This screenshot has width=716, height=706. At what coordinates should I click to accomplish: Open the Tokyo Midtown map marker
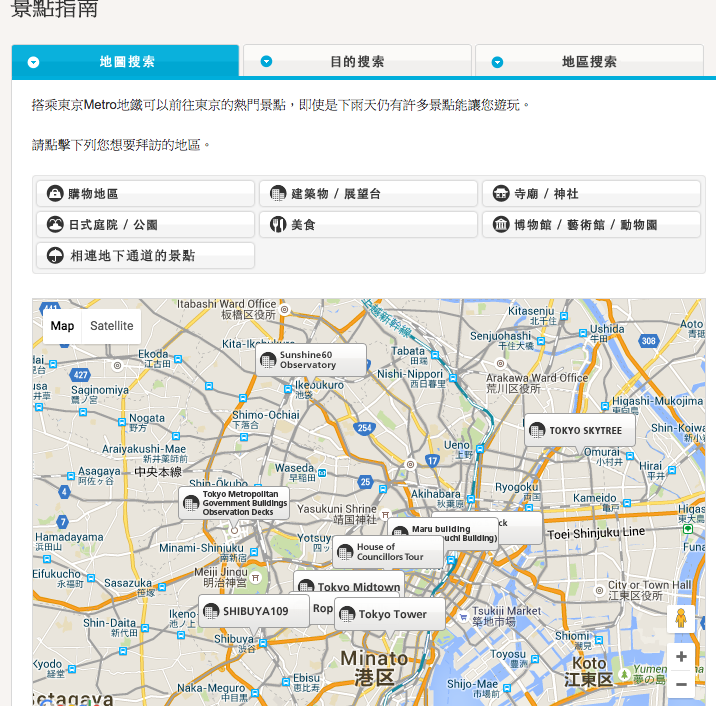349,584
